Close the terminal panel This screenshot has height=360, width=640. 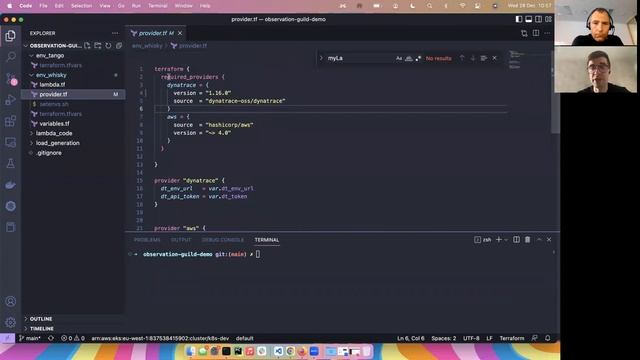pyautogui.click(x=549, y=240)
